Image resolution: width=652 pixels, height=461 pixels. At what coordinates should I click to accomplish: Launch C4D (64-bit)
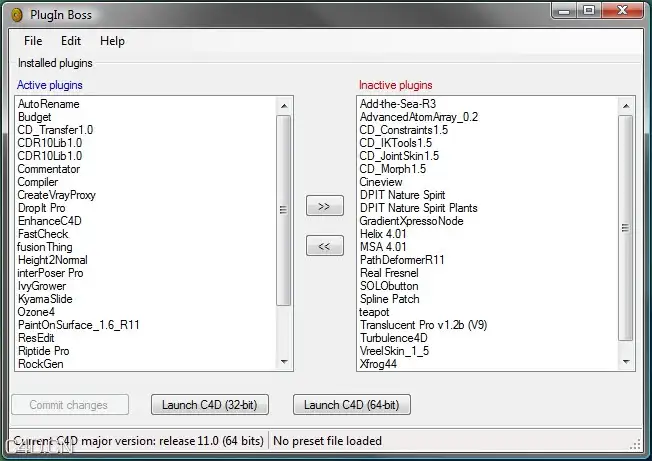(x=352, y=404)
